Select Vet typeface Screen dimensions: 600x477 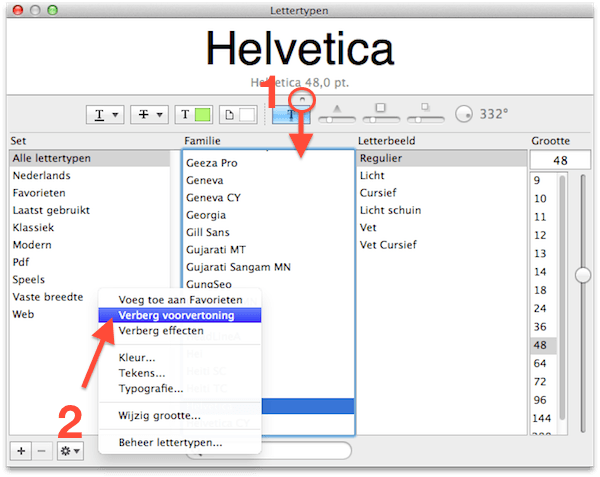442,228
